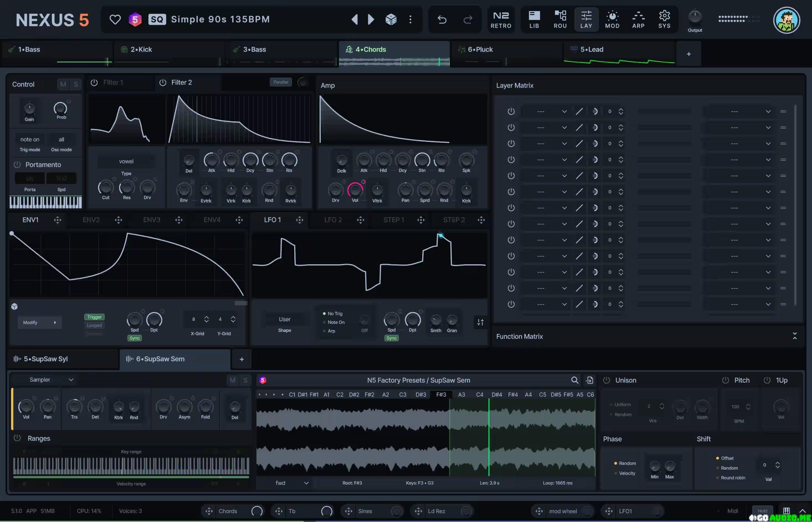Click the LFO 1 drag-assign crosshair icon
Viewport: 812px width, 522px height.
(x=299, y=220)
